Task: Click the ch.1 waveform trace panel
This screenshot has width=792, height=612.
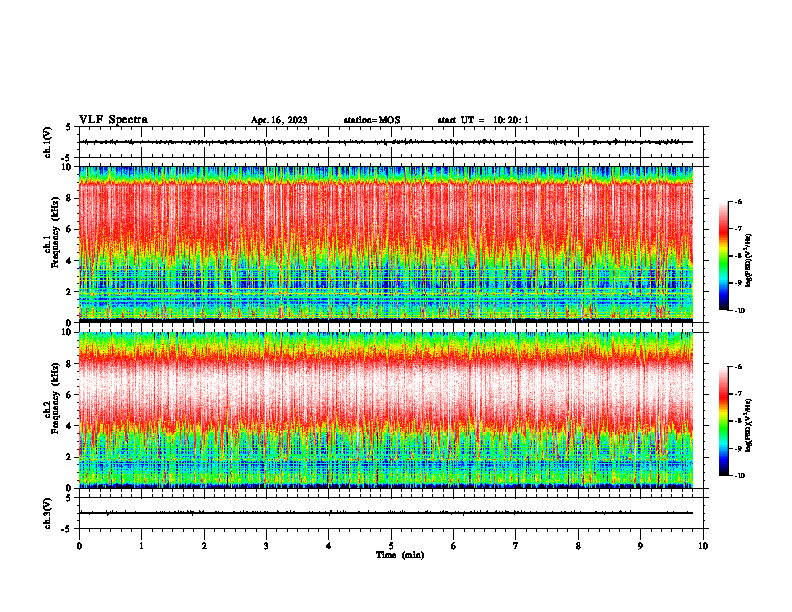Action: pyautogui.click(x=393, y=142)
